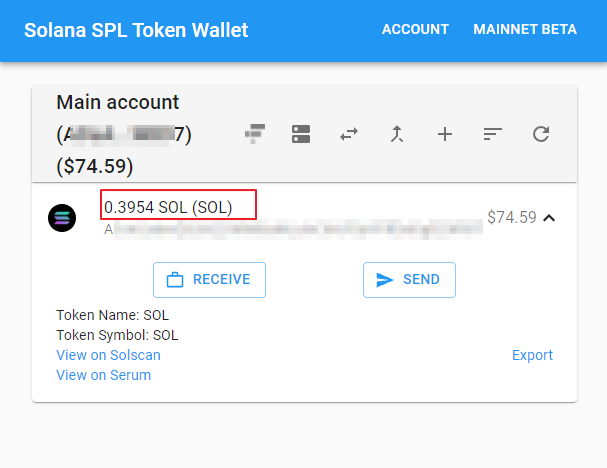Refresh balances with the reload icon
The width and height of the screenshot is (607, 468).
[541, 134]
